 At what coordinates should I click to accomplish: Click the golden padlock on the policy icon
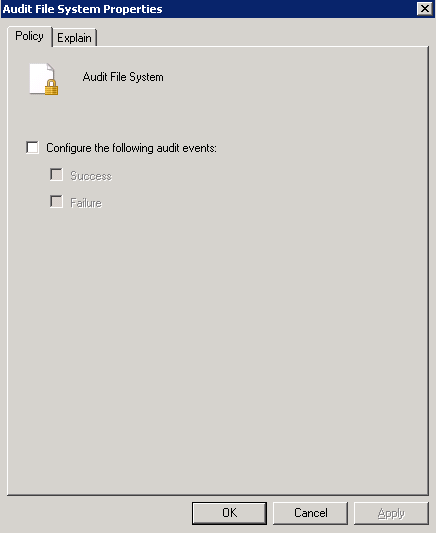tap(51, 87)
